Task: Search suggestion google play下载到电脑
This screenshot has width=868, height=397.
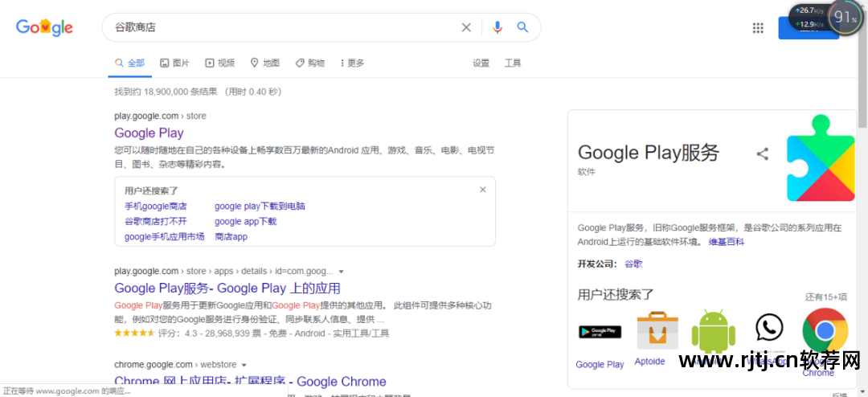Action: pyautogui.click(x=260, y=206)
